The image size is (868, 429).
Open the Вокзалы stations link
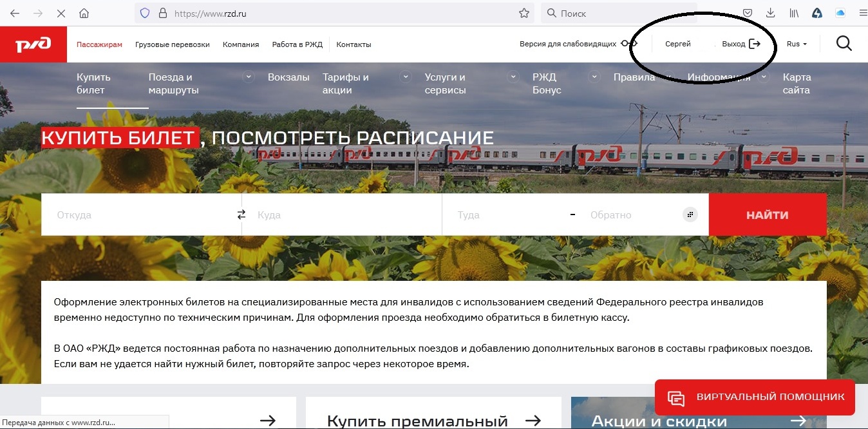pyautogui.click(x=288, y=77)
